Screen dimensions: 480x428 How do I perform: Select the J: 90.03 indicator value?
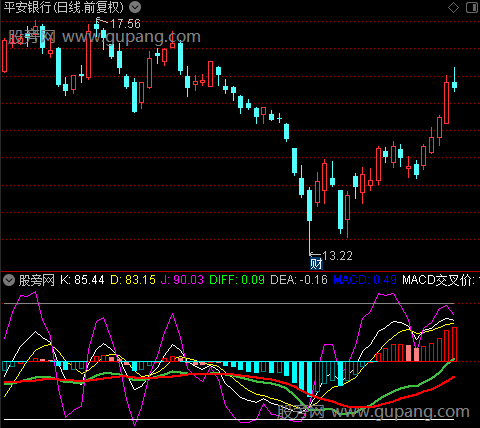[182, 280]
